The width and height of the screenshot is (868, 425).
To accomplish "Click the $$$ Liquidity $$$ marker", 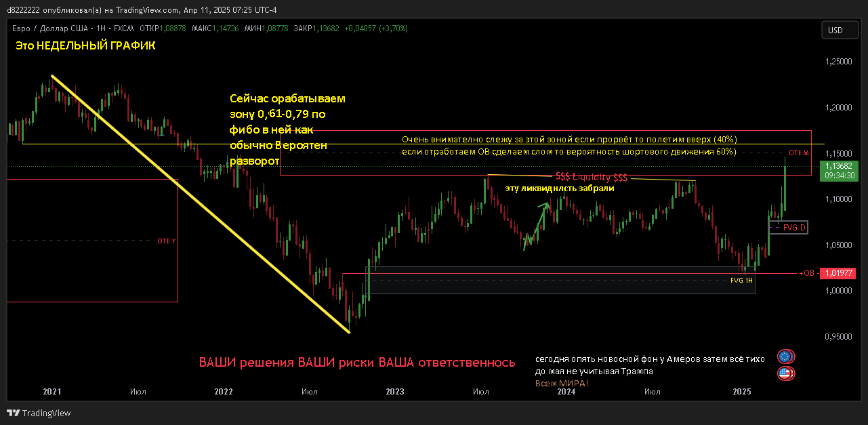I will click(592, 177).
